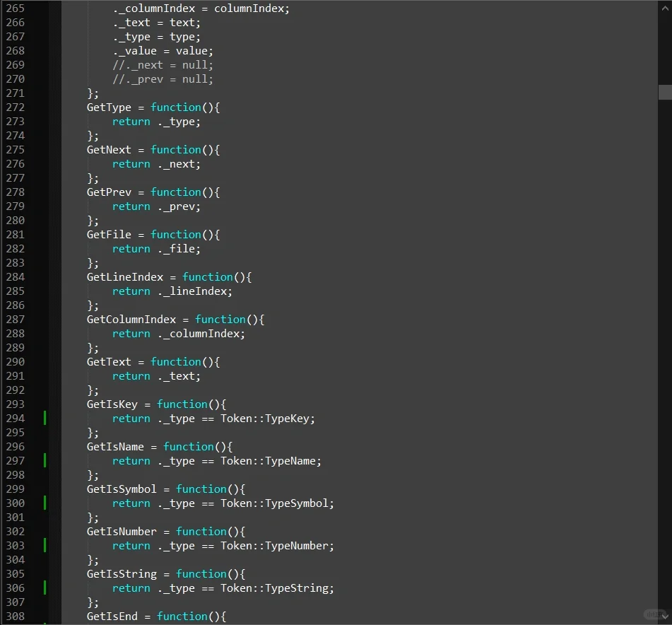Viewport: 672px width, 625px height.
Task: Click the 'function' keyword on line 287
Action: point(220,320)
